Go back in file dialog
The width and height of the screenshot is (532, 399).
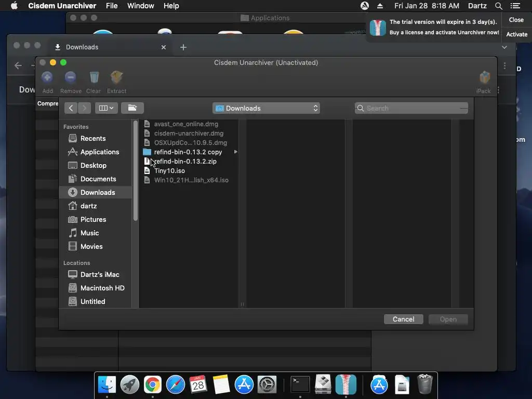click(71, 108)
